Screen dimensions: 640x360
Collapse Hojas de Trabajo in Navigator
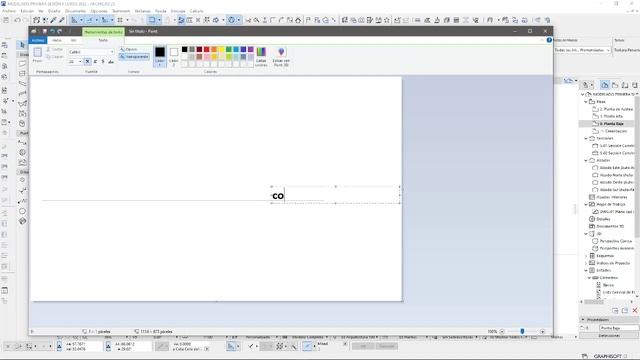point(586,204)
